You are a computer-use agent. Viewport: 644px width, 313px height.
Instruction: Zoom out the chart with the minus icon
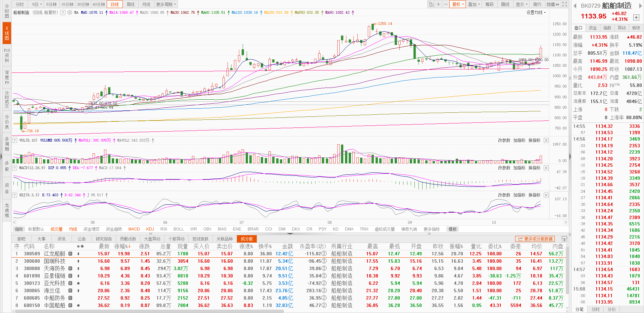click(x=445, y=4)
